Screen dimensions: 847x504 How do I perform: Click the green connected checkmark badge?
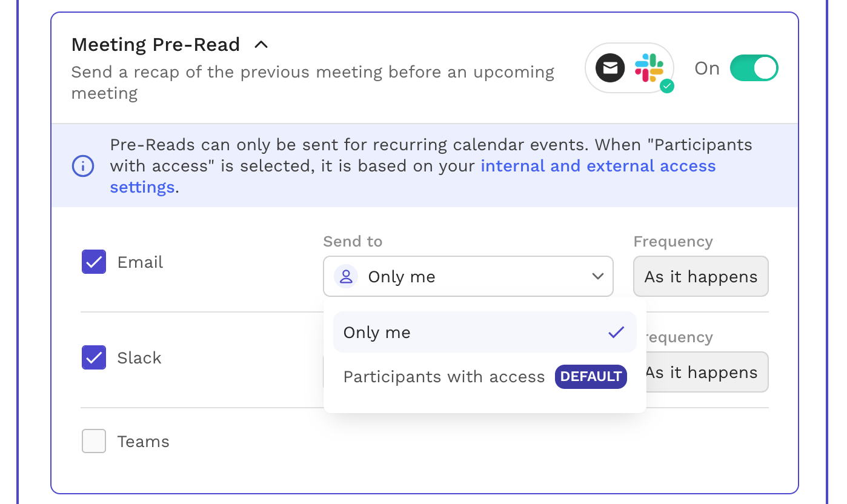[667, 86]
